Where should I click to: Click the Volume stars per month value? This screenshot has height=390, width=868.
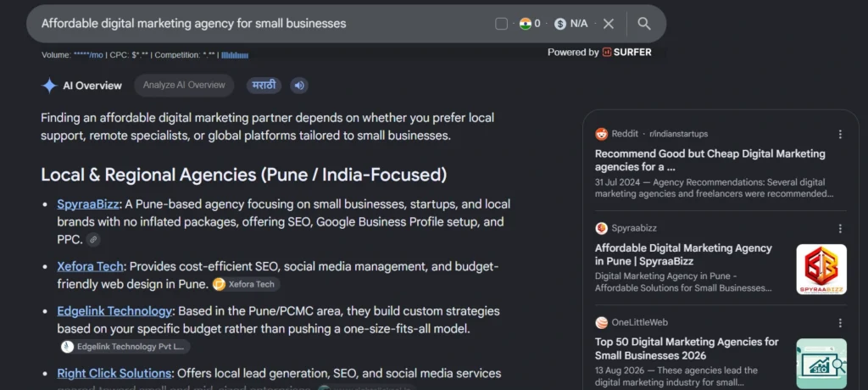coord(88,55)
